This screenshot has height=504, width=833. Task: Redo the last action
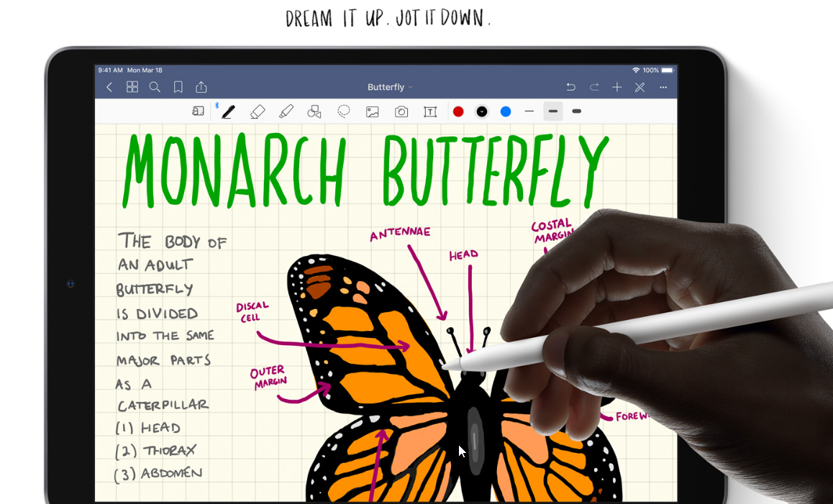point(594,87)
